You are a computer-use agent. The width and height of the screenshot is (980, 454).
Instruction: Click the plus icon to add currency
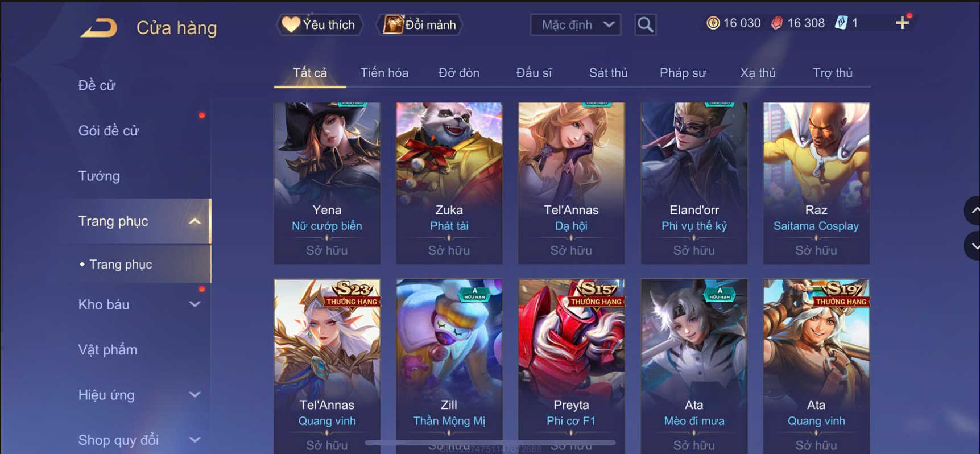[x=902, y=23]
